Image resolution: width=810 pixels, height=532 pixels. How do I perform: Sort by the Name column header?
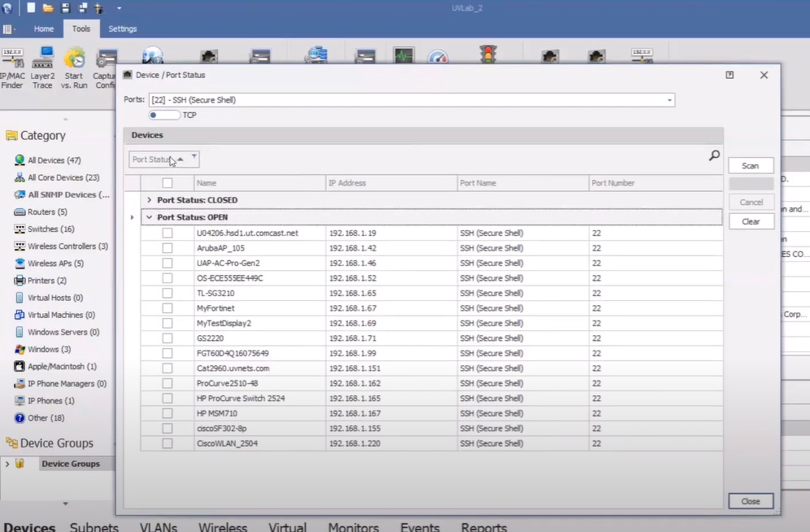pos(260,183)
